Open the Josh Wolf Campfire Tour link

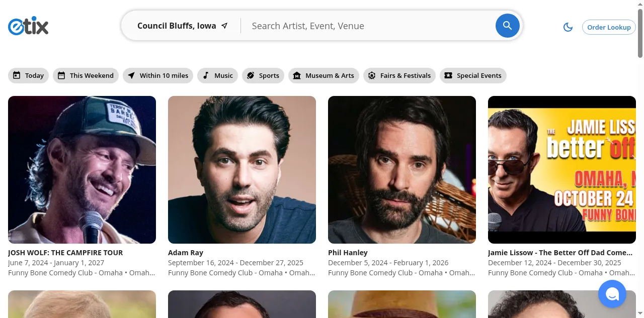[65, 253]
